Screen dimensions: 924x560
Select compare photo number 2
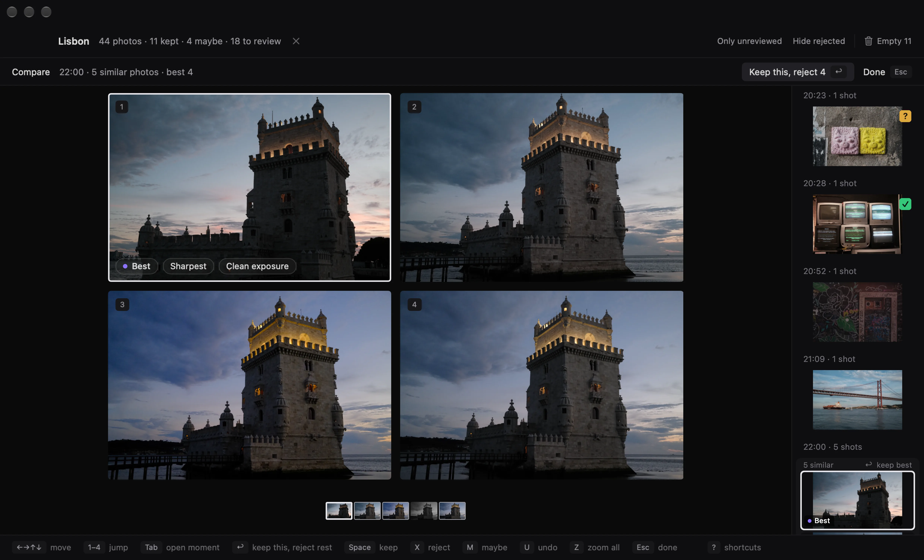tap(542, 187)
